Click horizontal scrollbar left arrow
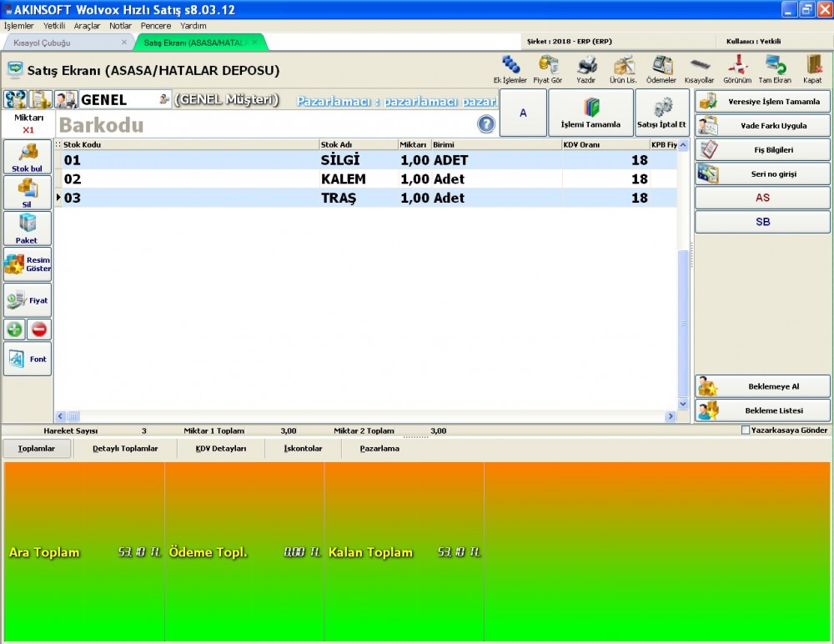Screen dimensions: 834x644 (61, 416)
